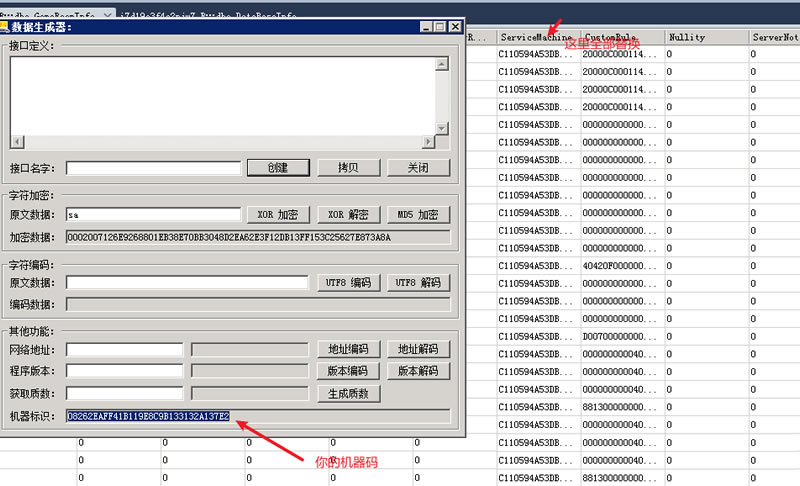
Task: Click the XOR 加密 button
Action: pos(277,215)
